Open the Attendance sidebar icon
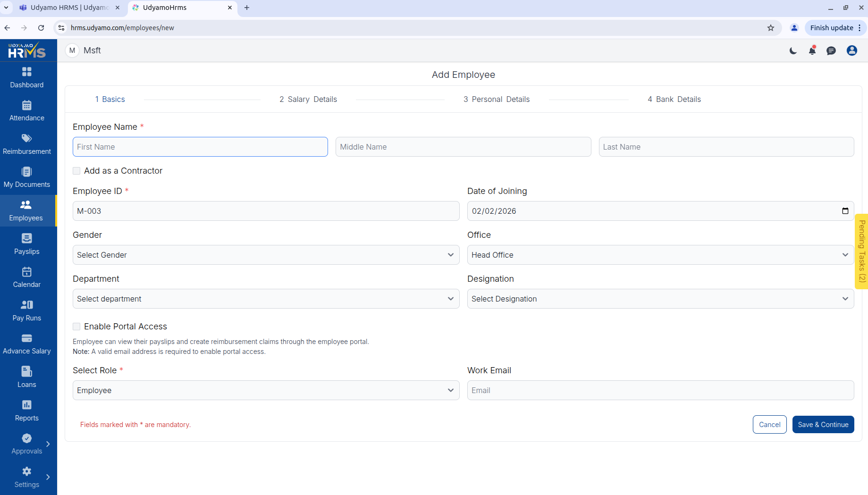 tap(27, 105)
